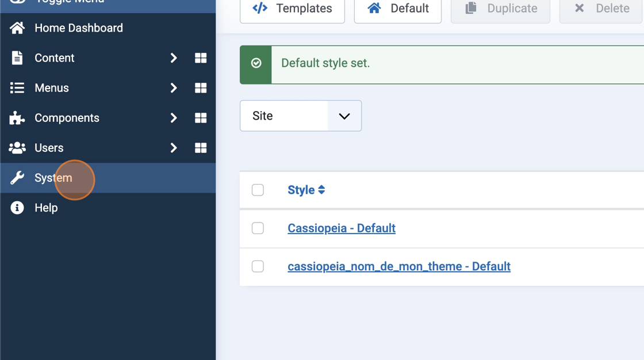Open the Site client dropdown

(300, 116)
